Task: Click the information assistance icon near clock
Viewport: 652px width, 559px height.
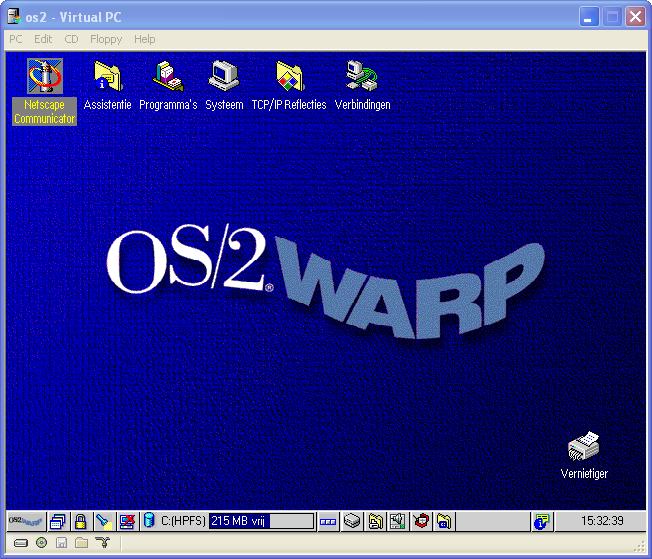Action: [541, 521]
